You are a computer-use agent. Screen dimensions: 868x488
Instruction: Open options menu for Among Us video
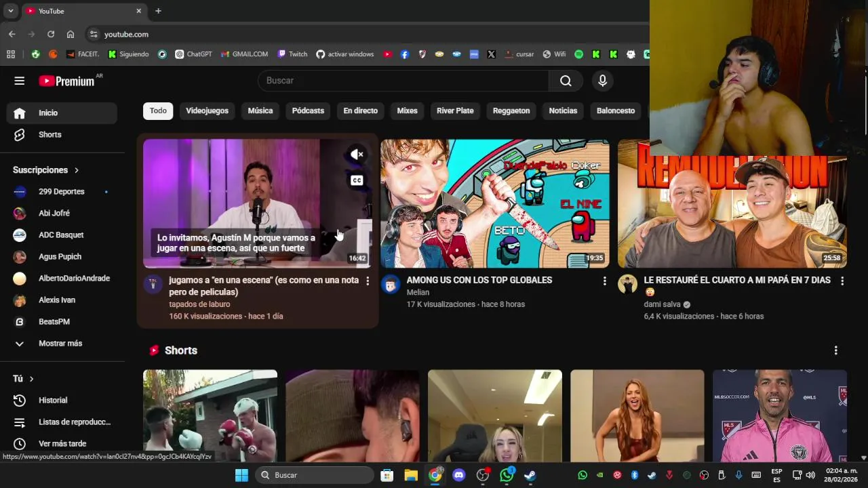tap(604, 281)
